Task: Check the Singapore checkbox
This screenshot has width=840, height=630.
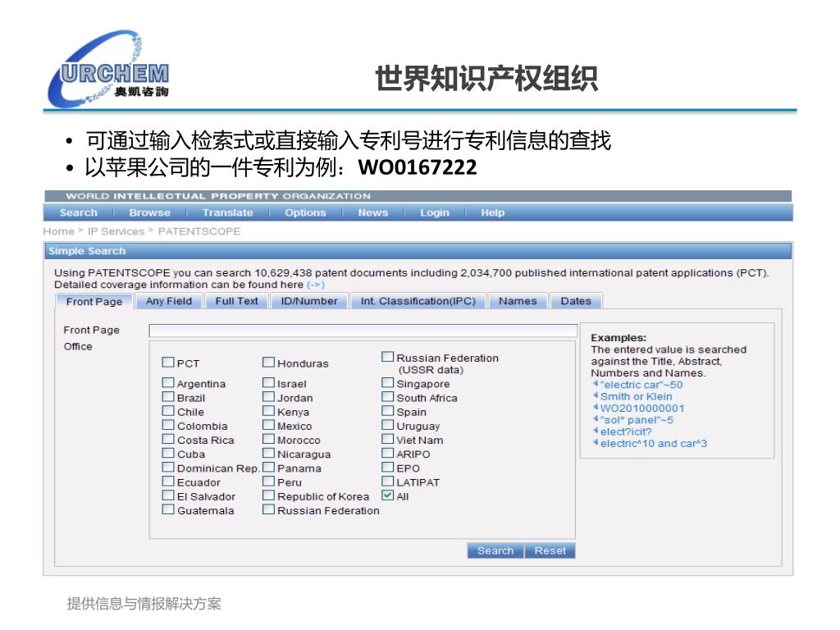Action: (388, 382)
